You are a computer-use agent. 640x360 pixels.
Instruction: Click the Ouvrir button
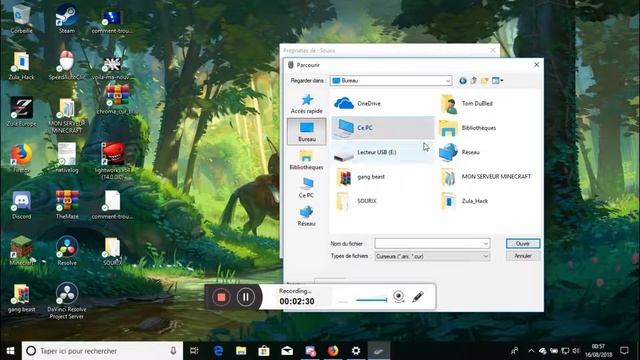coord(523,244)
